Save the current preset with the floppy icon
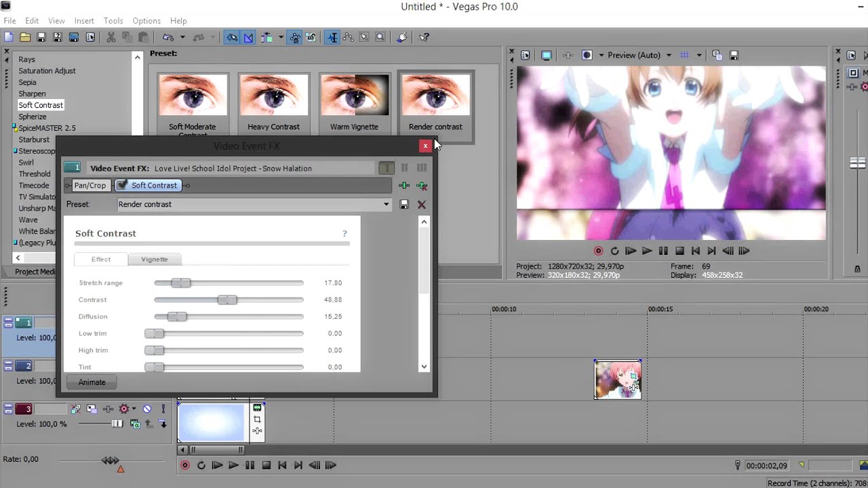This screenshot has width=868, height=488. click(404, 204)
